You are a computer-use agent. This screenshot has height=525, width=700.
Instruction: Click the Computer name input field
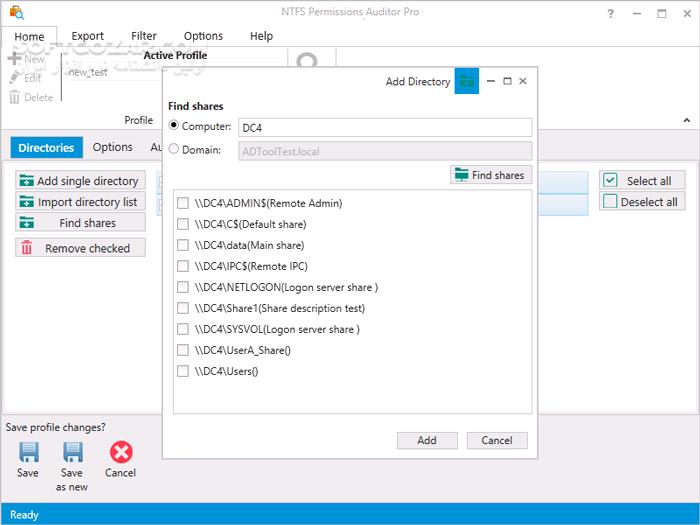(x=385, y=127)
